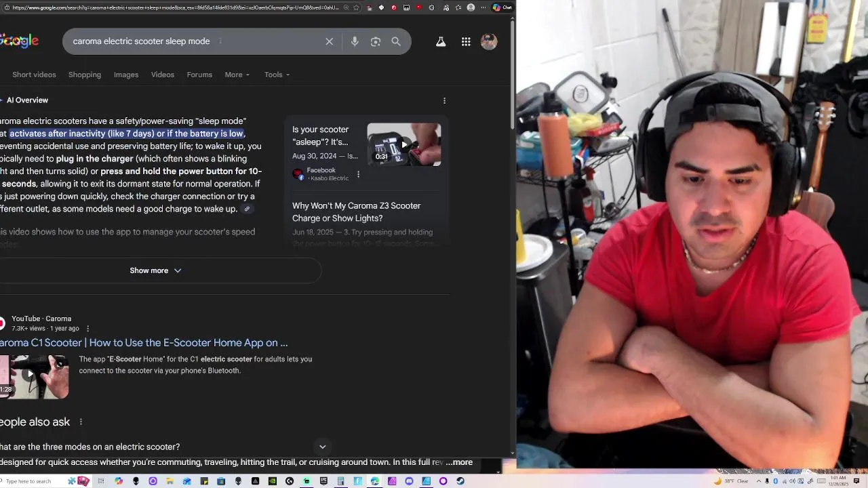Click the browser address bar URL
This screenshot has width=868, height=488.
[175, 7]
